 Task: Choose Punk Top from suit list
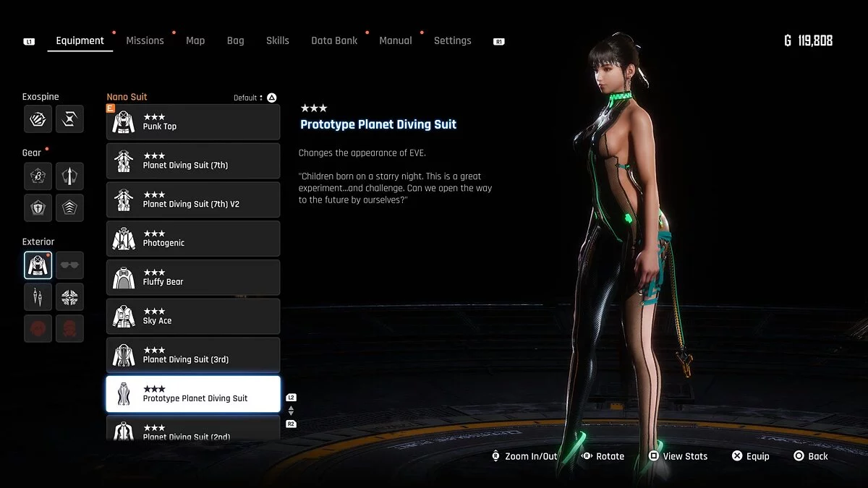coord(193,122)
